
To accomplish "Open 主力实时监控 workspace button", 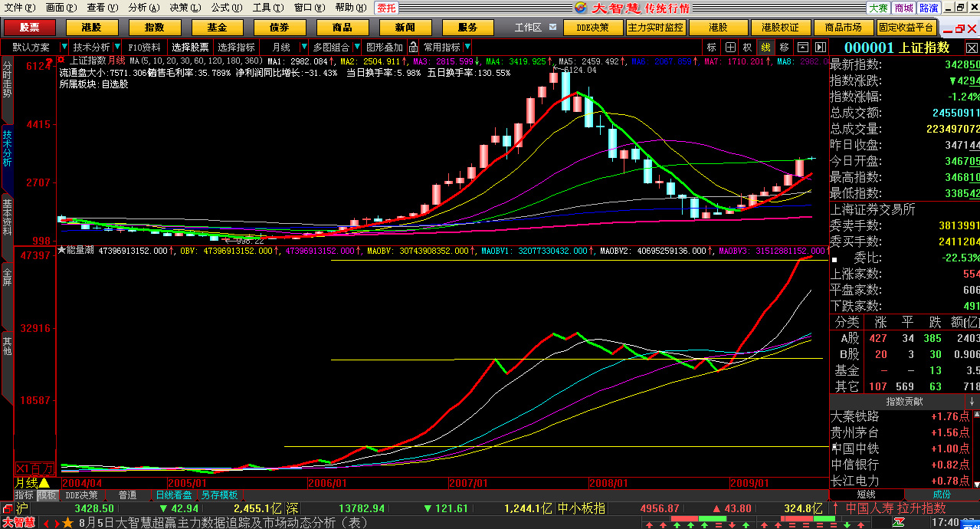I will coord(655,28).
